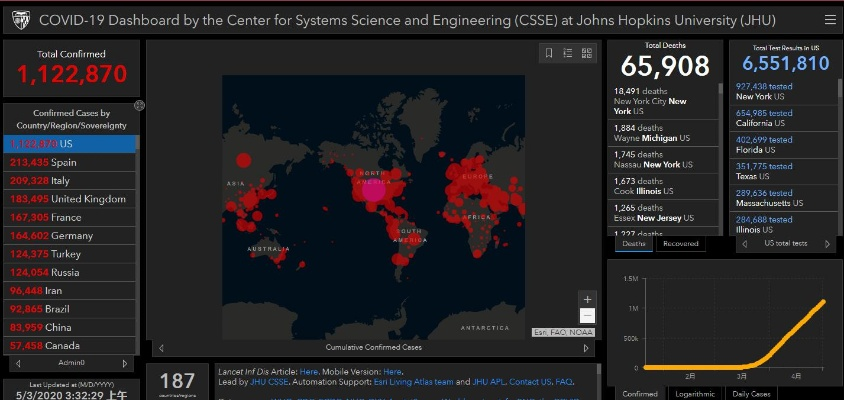Open the map bookmarks icon
This screenshot has height=400, width=844.
pyautogui.click(x=548, y=53)
